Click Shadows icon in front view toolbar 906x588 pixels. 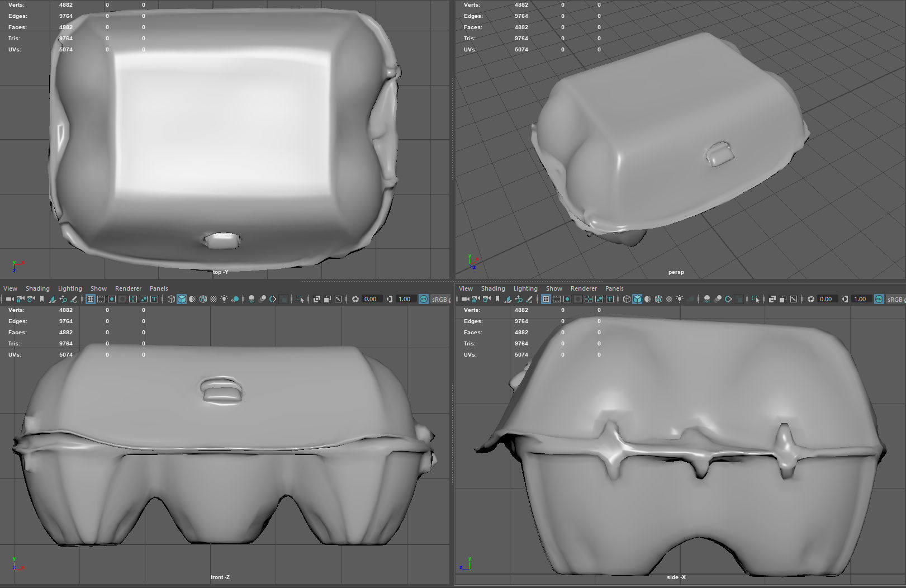coord(235,299)
